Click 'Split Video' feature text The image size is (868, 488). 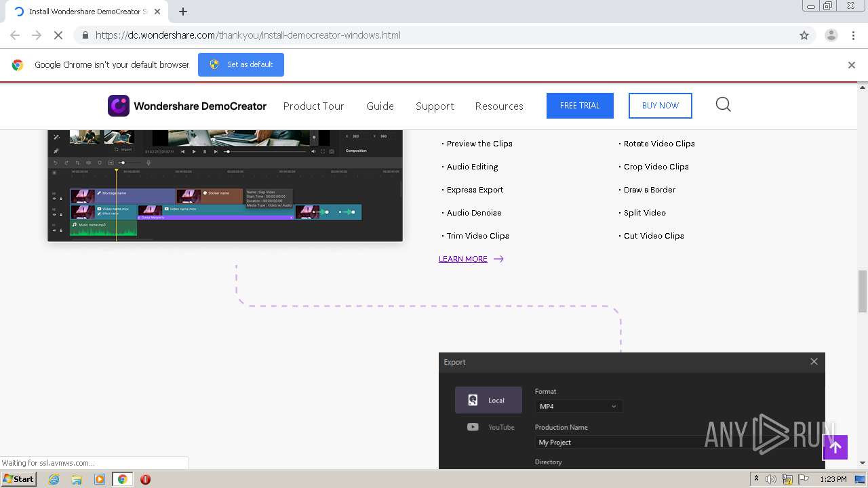coord(644,213)
